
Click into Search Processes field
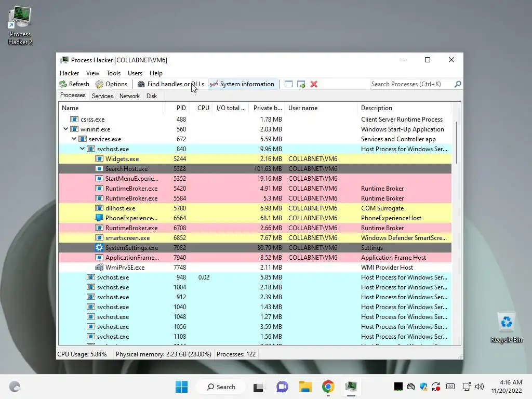[x=412, y=84]
